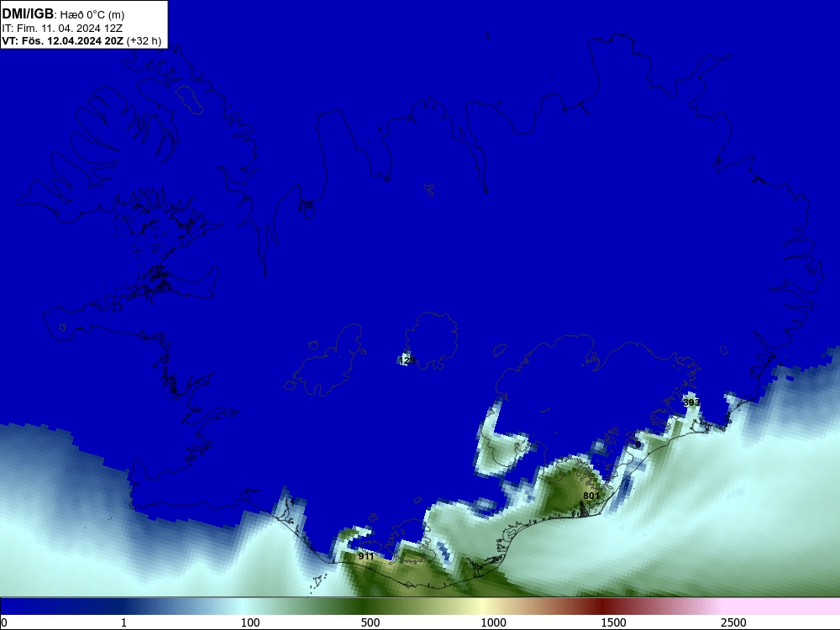Click the '(+32 h)' forecast offset text
Viewport: 840px width, 630px height.
point(144,40)
